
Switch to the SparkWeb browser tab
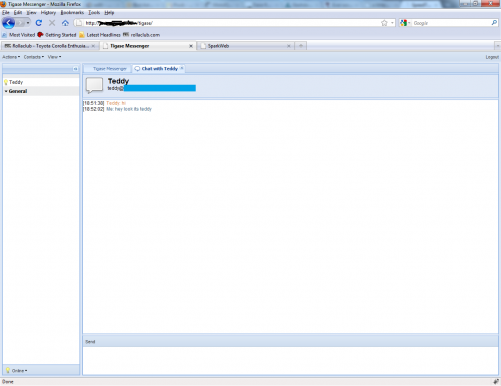click(245, 46)
